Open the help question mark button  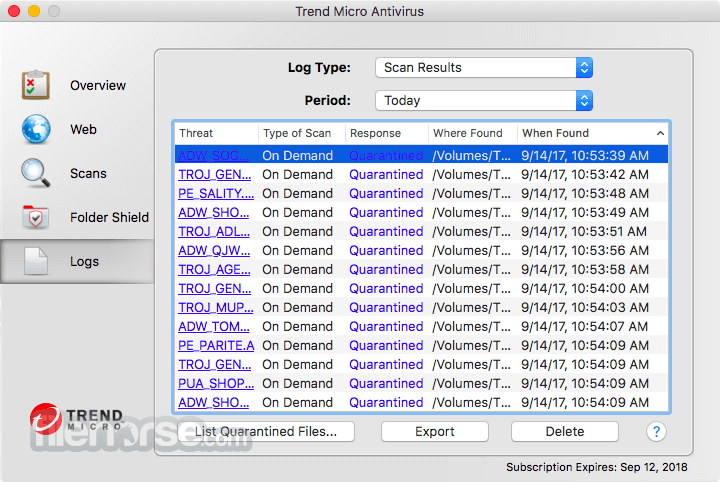point(656,432)
